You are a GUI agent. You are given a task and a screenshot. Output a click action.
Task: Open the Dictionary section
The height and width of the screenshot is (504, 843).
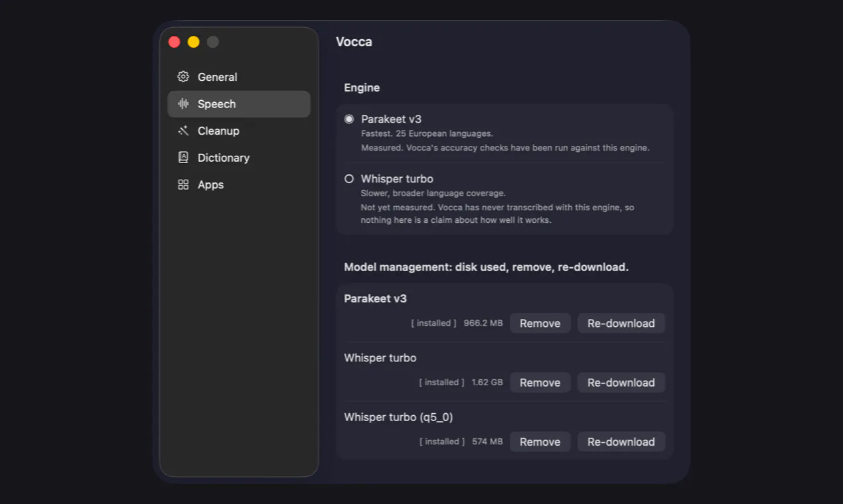[x=239, y=158]
